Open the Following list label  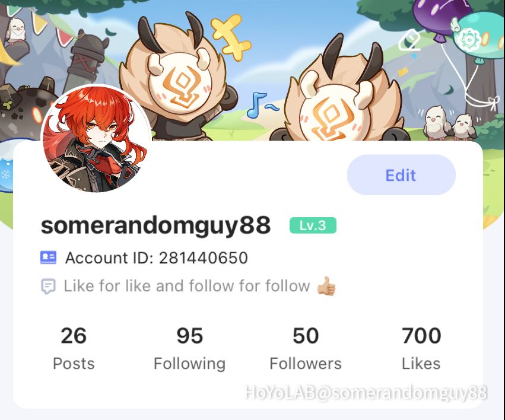(190, 364)
